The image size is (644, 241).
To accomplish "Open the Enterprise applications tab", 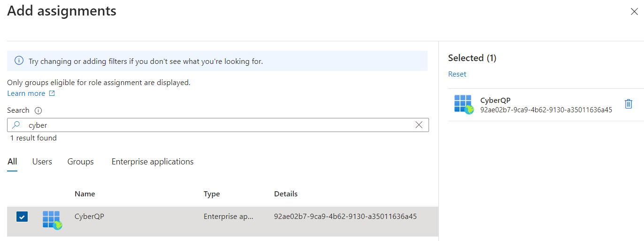I will point(153,162).
